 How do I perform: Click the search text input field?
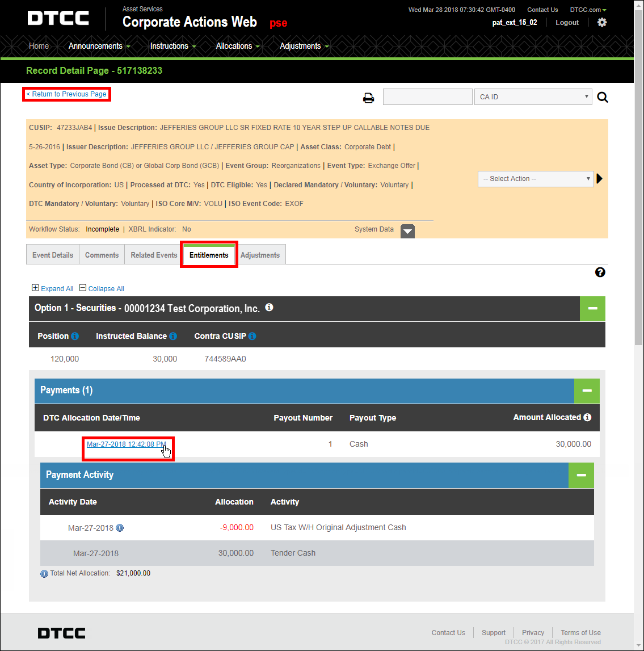point(427,97)
